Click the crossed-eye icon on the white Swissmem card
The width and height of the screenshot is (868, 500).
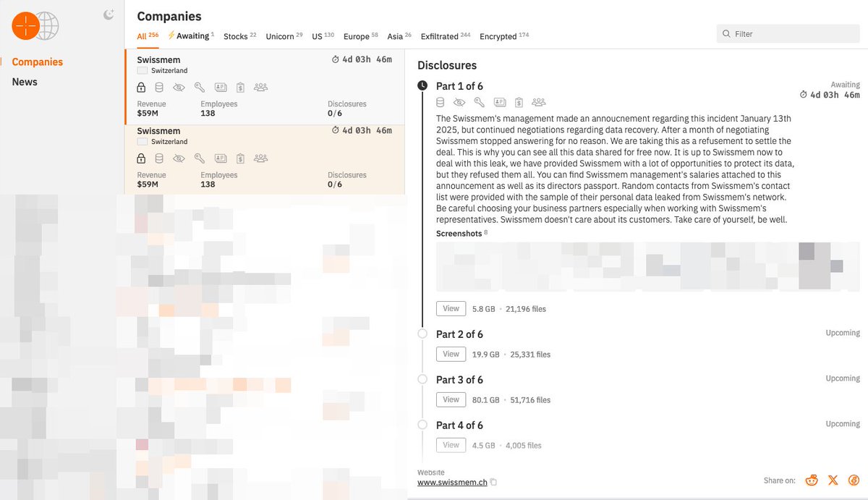(x=179, y=88)
